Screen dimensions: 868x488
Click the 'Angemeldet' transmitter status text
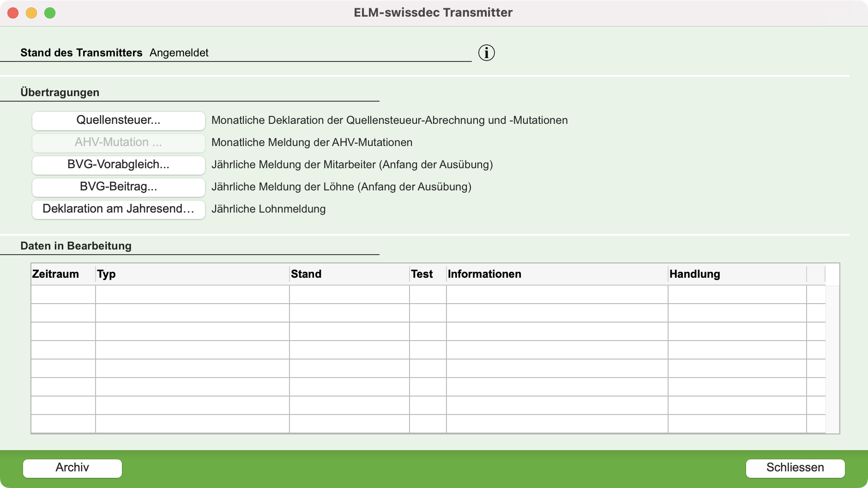(179, 53)
